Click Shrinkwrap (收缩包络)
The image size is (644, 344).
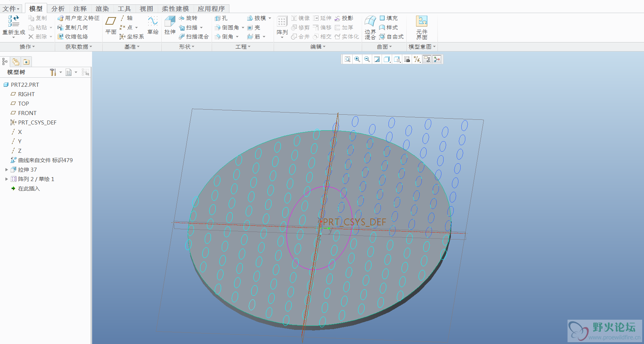(73, 37)
